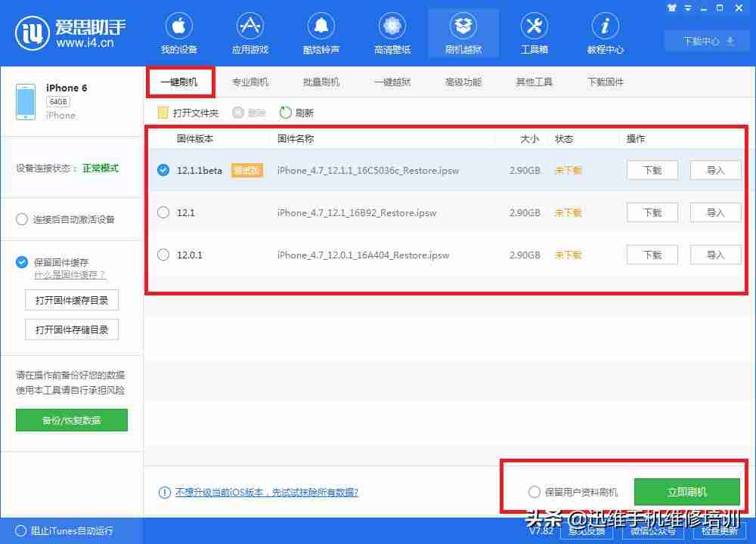Click the V7.82 version text

(x=541, y=531)
